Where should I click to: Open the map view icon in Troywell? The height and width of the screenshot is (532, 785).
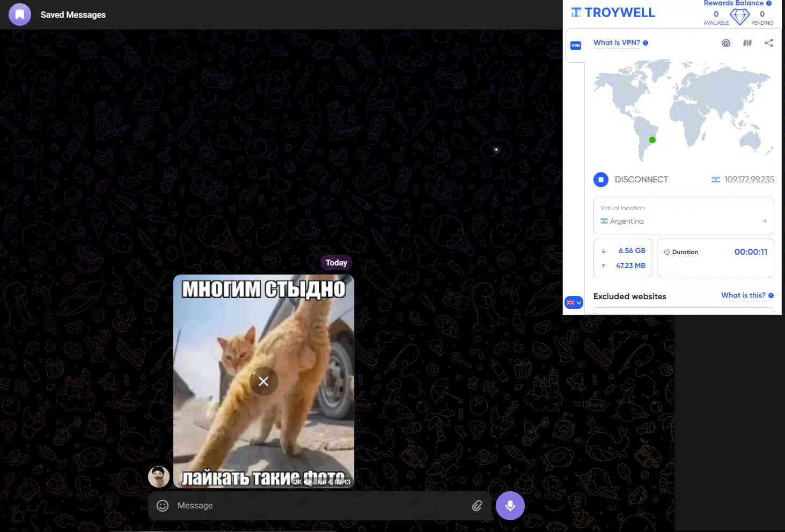[747, 43]
